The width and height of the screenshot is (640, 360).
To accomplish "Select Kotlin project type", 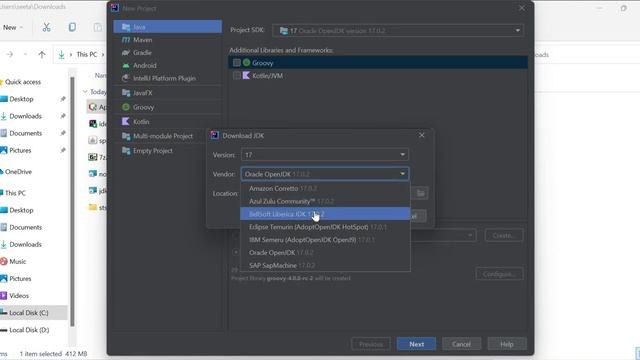I will (168, 122).
